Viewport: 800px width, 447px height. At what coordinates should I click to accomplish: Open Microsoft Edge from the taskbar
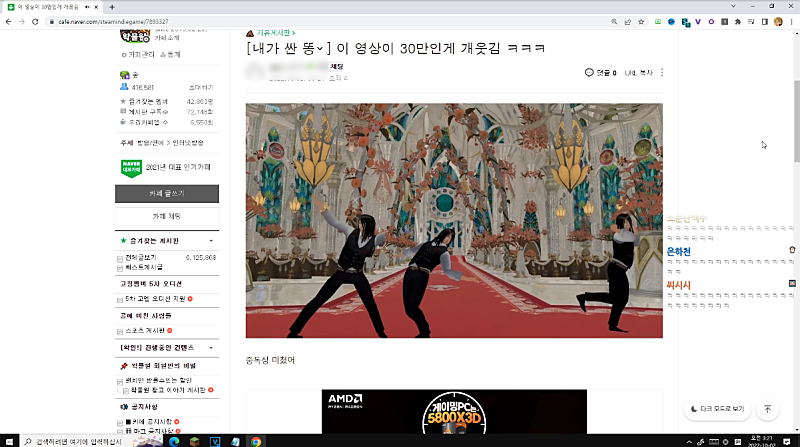172,440
